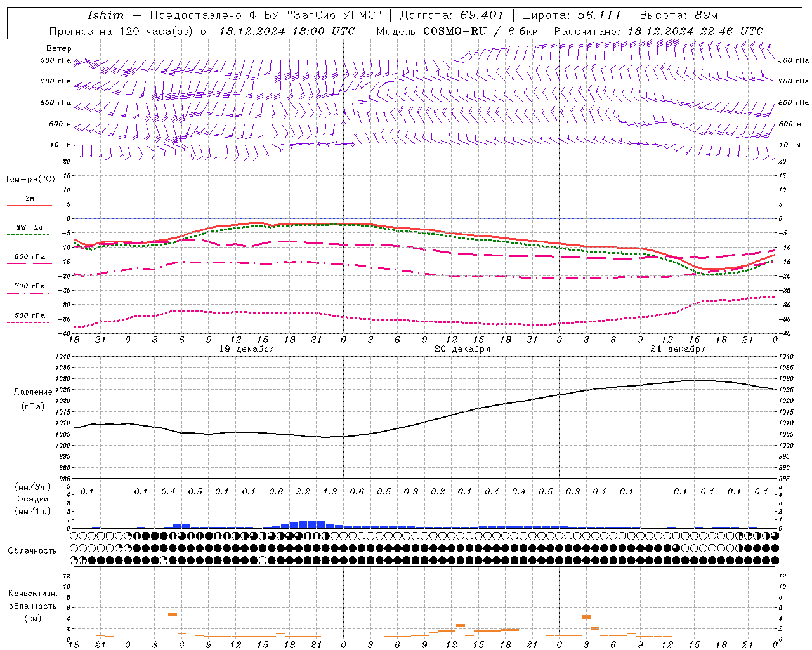
Task: Click the highest orange convective bar on 19 декабря
Action: point(173,614)
